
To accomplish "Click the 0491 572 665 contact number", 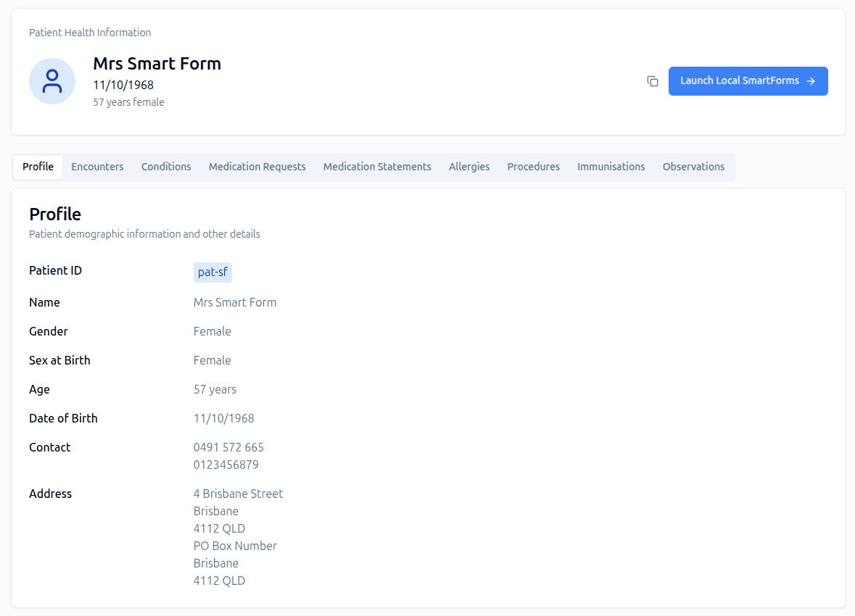I will pos(228,447).
